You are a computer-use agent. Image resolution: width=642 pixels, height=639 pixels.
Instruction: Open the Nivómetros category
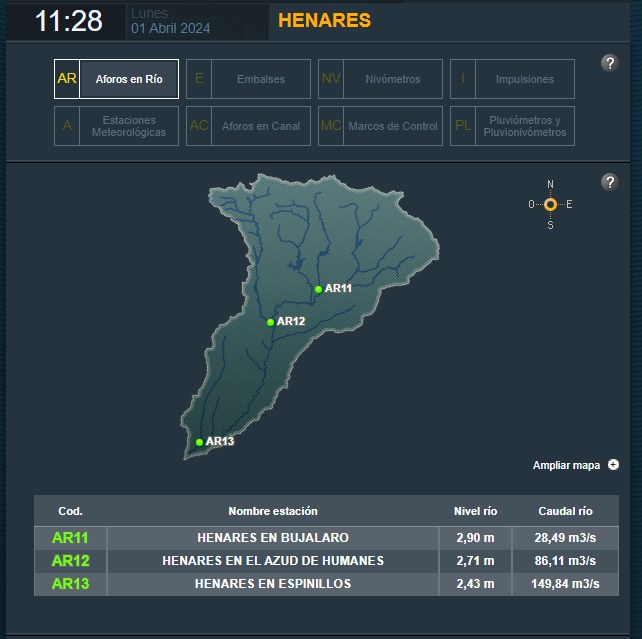click(x=380, y=79)
